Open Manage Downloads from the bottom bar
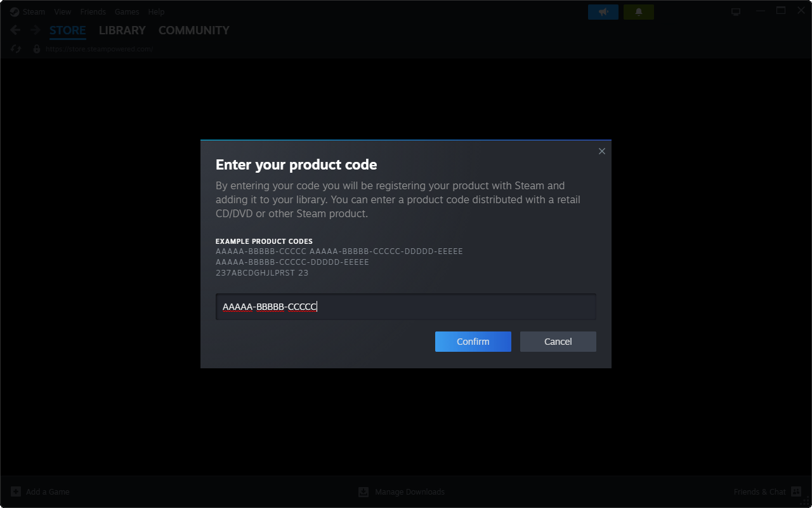The height and width of the screenshot is (508, 812). (x=363, y=491)
